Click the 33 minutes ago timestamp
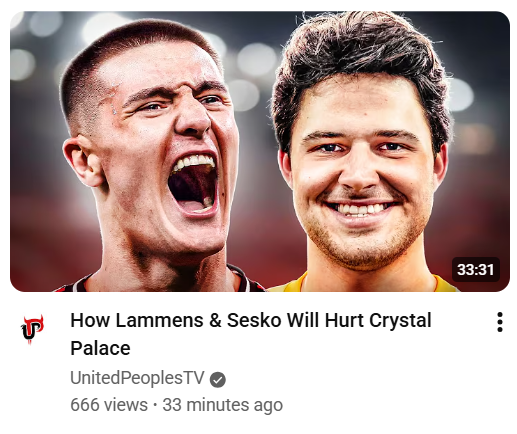 tap(222, 405)
